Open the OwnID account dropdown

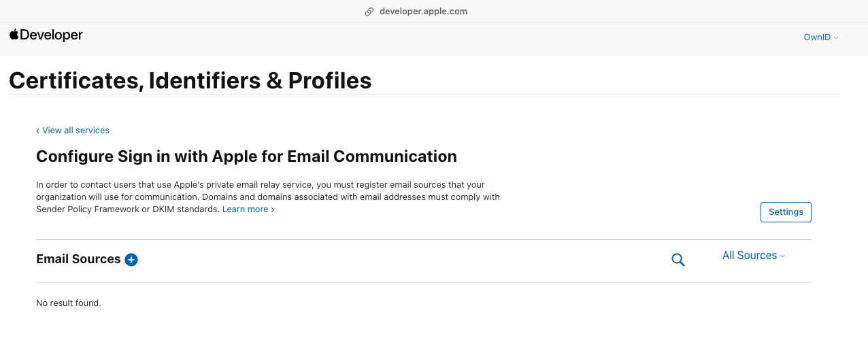(x=821, y=37)
